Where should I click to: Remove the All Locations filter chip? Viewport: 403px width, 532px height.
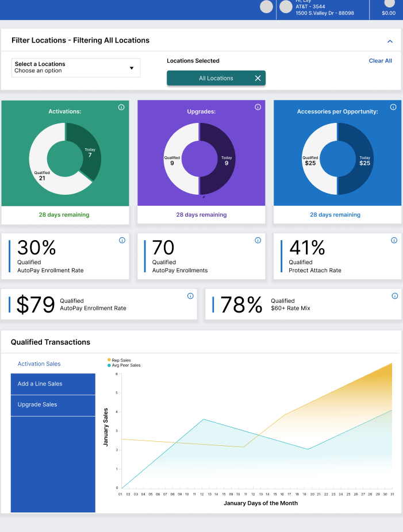pos(258,78)
